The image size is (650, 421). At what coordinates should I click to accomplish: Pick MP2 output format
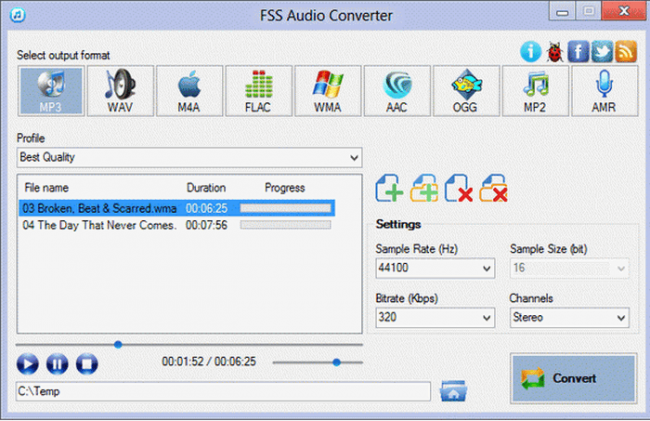click(x=536, y=91)
